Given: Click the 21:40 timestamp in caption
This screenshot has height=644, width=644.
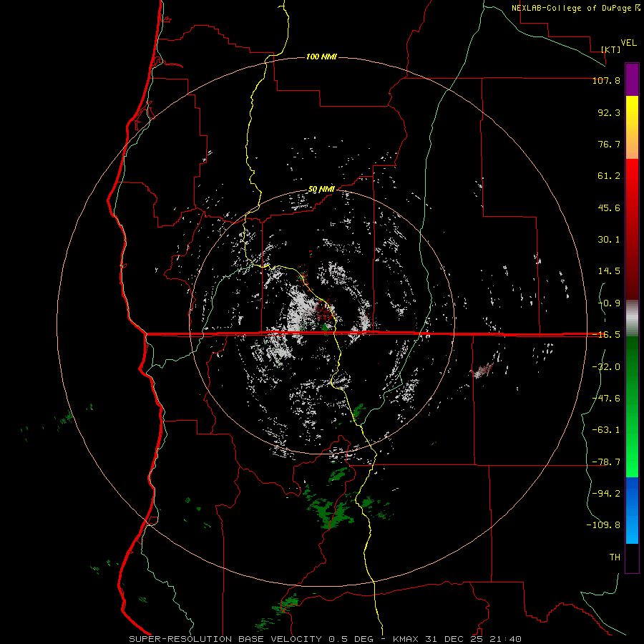Looking at the screenshot, I should (506, 639).
